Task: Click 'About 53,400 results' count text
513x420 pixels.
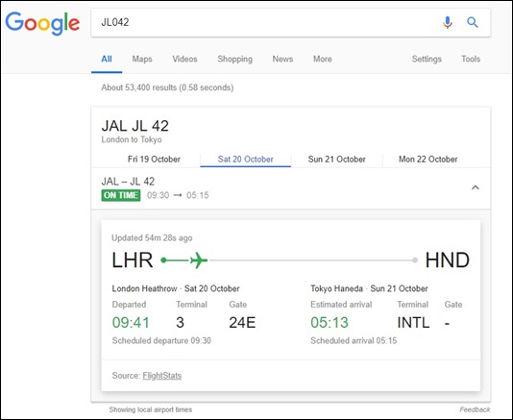Action: [167, 87]
